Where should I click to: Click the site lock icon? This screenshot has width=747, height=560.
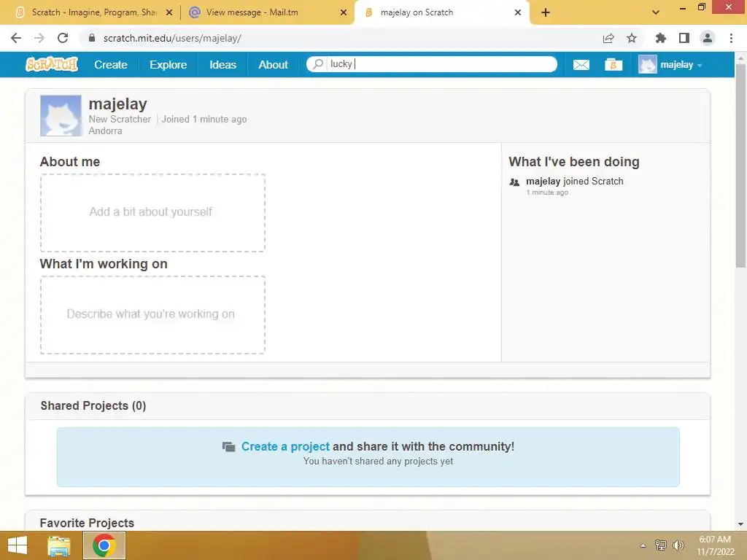point(92,38)
